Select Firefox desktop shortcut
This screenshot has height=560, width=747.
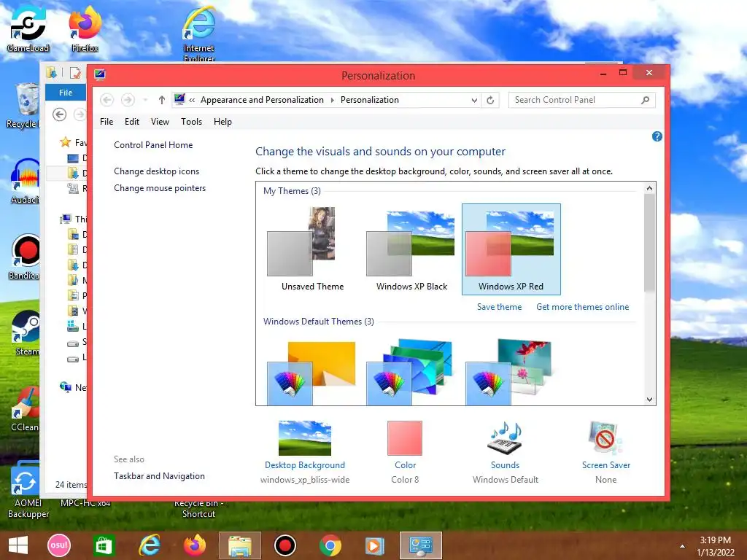click(x=85, y=28)
